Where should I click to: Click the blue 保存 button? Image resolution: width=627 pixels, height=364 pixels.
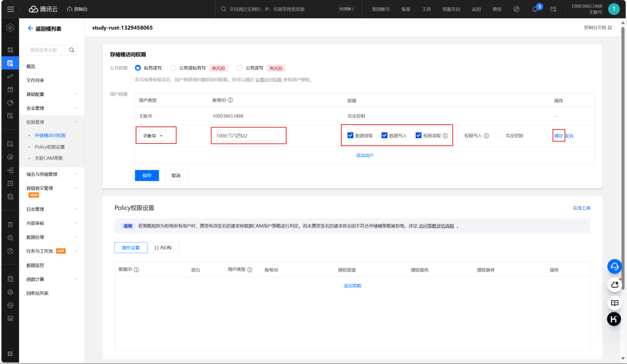tap(146, 175)
